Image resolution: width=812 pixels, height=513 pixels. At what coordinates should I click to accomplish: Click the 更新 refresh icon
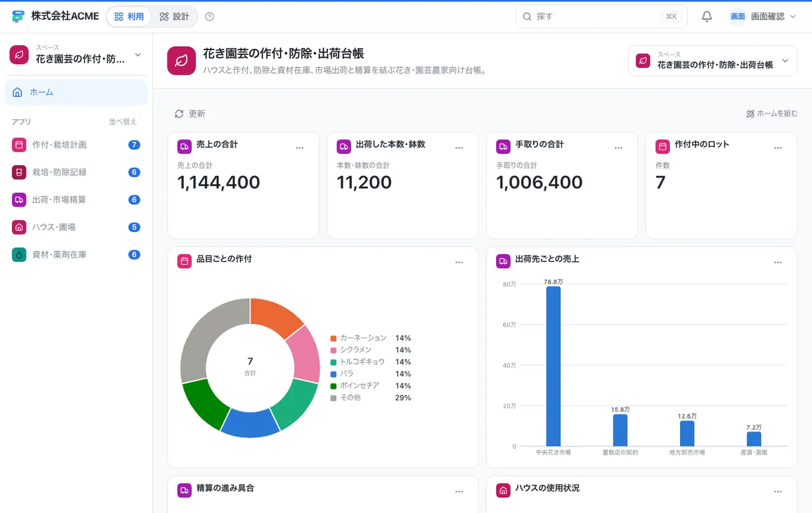tap(179, 114)
